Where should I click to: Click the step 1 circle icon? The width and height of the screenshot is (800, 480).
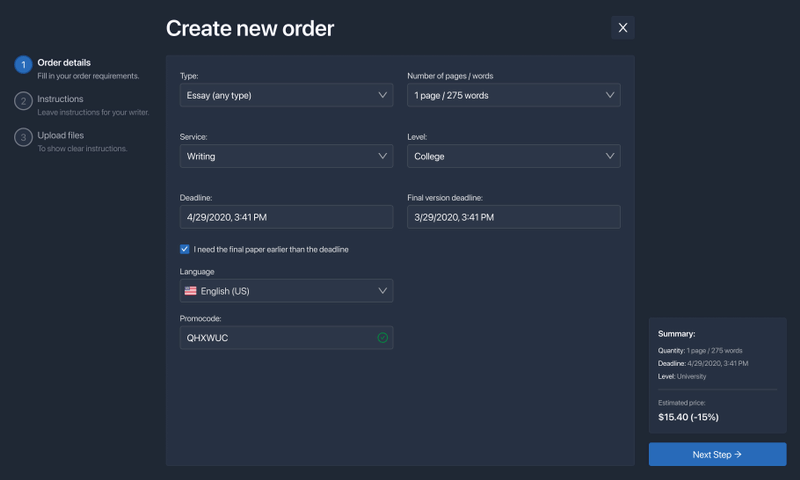point(23,65)
